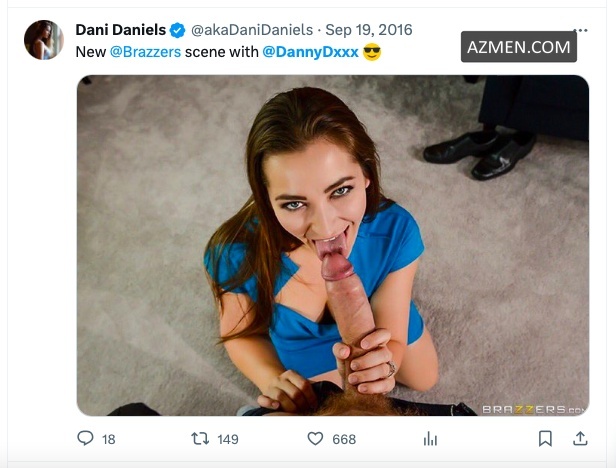Open the tweet's attached media image
The width and height of the screenshot is (616, 468).
333,245
